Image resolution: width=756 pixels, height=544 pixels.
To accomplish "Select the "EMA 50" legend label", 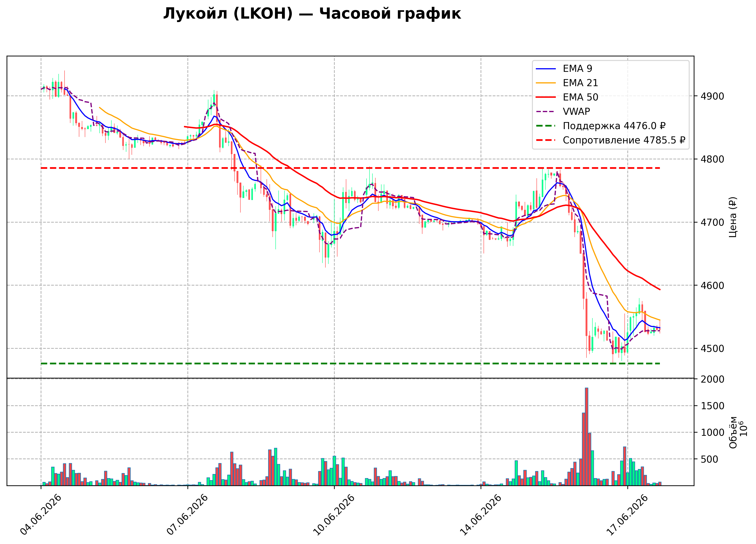I will pyautogui.click(x=581, y=97).
